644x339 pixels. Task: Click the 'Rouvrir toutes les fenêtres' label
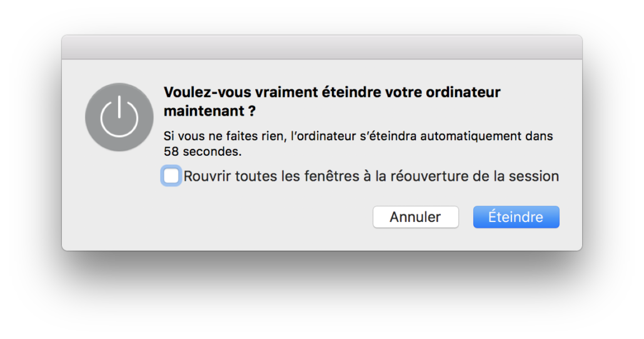coord(269,176)
